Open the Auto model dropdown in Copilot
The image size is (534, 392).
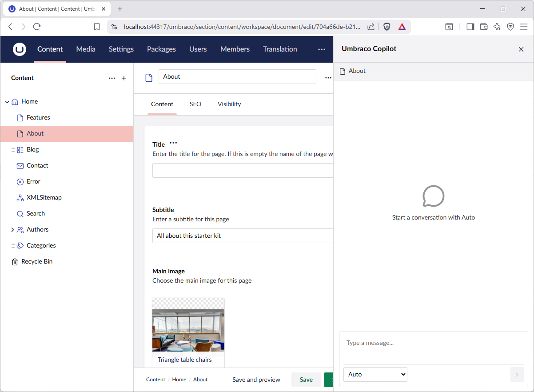click(375, 374)
